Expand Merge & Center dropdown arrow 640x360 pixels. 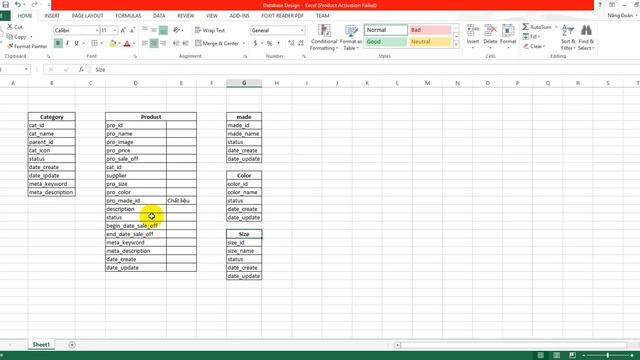pyautogui.click(x=244, y=43)
